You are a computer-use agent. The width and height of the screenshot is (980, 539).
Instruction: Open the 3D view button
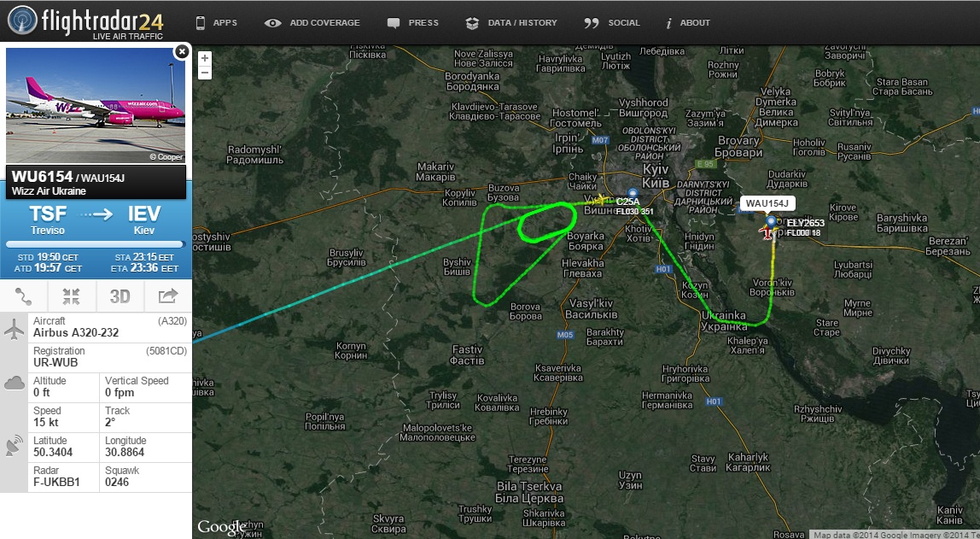click(x=120, y=296)
